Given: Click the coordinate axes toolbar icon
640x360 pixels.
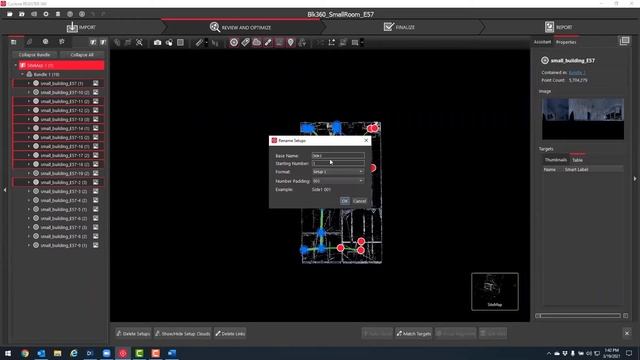Looking at the screenshot, I should click(331, 42).
